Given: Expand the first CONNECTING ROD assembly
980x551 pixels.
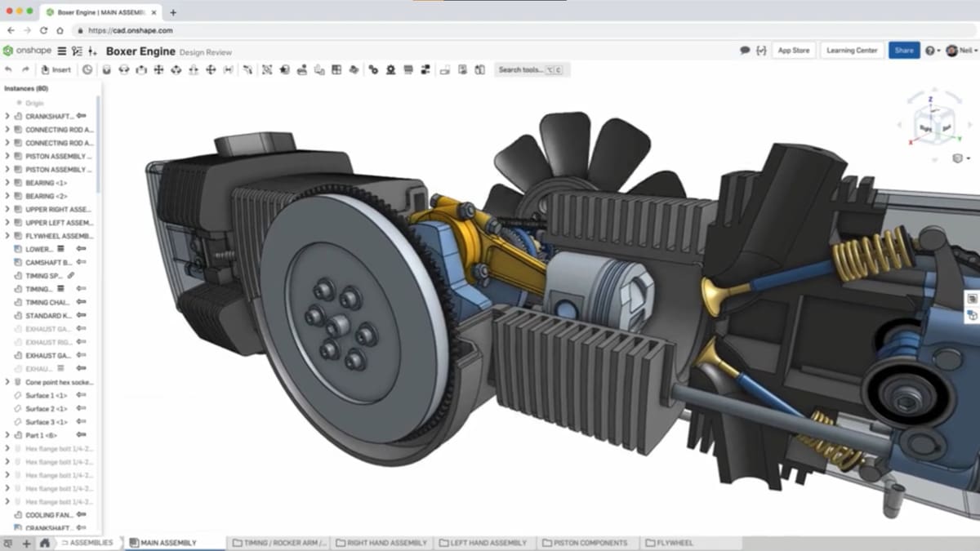Looking at the screenshot, I should click(7, 130).
